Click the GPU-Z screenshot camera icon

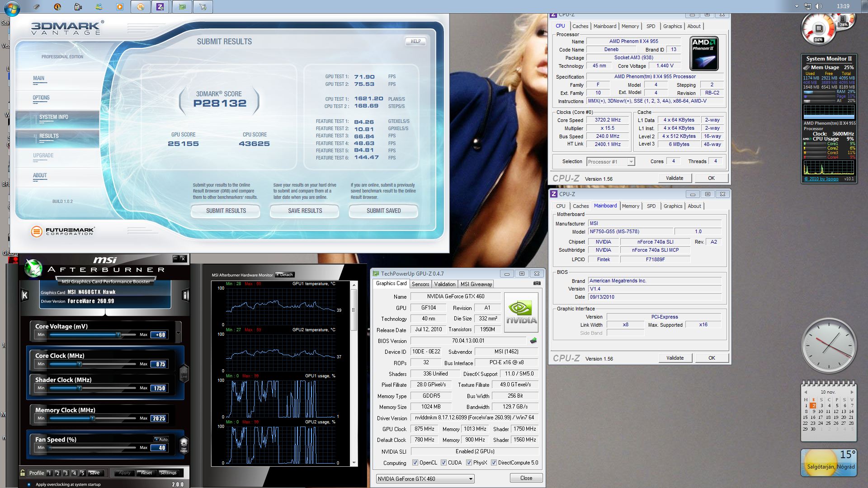(x=537, y=283)
